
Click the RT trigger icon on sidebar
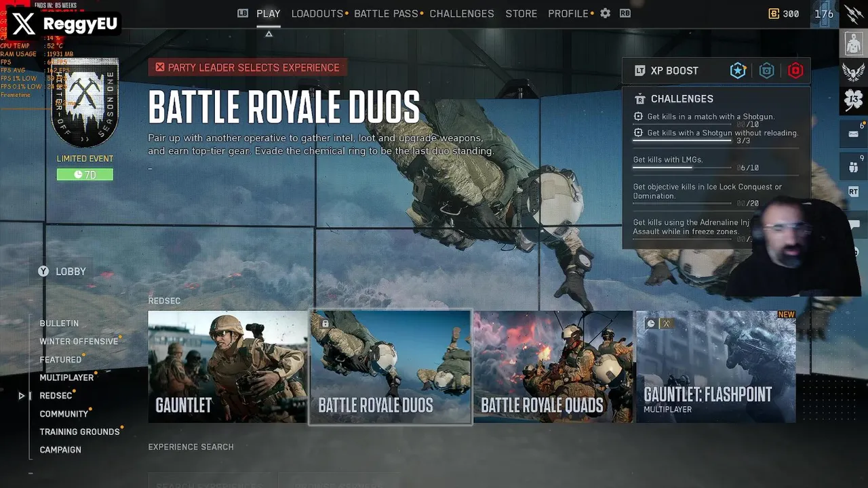click(x=854, y=192)
